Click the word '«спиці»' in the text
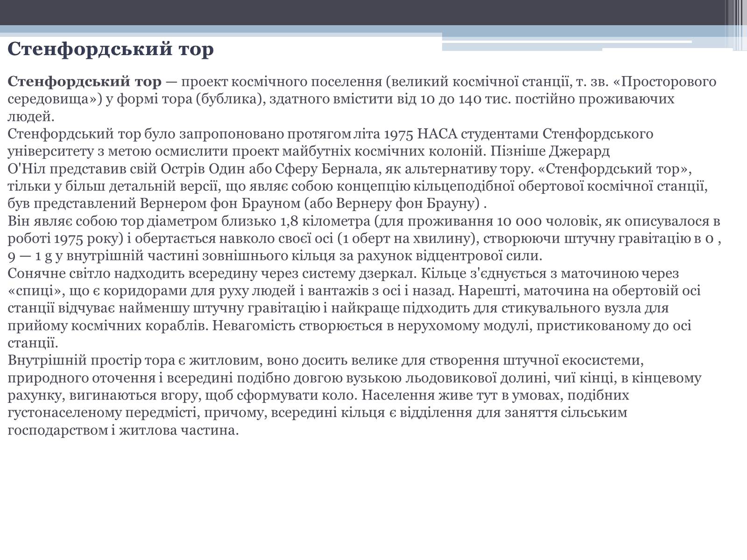 click(35, 291)
